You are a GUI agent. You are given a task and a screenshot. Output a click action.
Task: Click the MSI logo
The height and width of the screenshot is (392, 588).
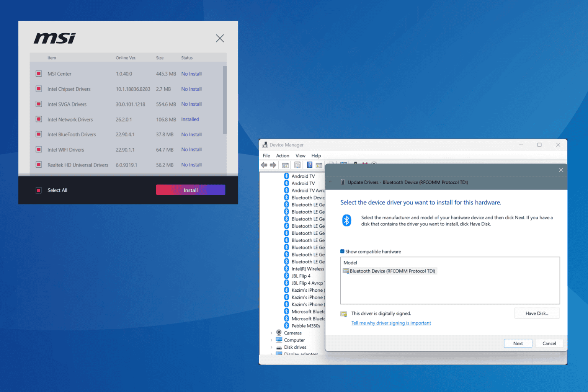pos(55,38)
